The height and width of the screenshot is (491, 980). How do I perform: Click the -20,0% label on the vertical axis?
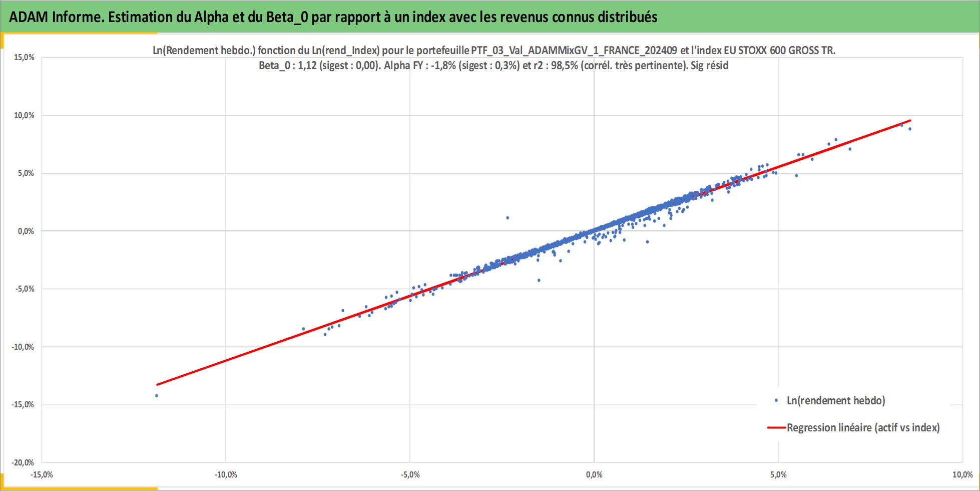click(23, 462)
